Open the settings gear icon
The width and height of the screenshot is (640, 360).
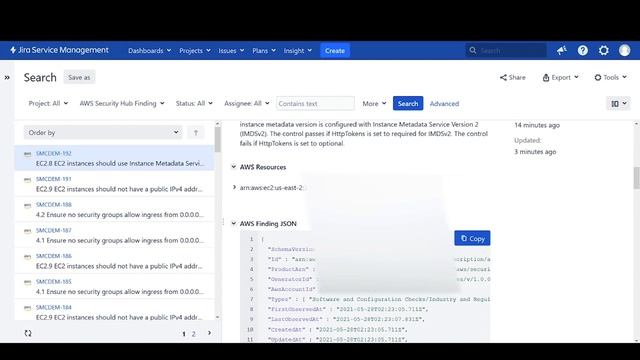604,50
